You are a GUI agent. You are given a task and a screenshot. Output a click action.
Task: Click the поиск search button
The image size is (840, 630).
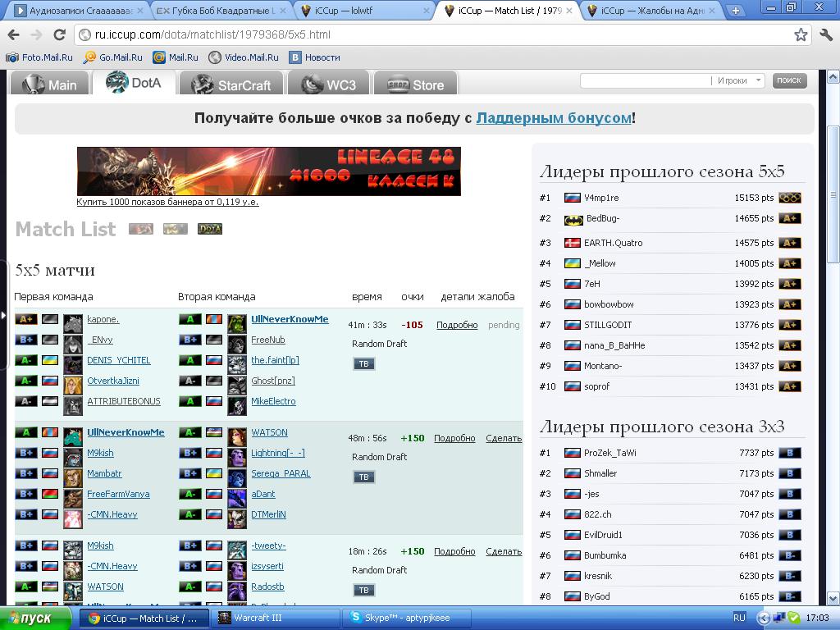tap(789, 80)
